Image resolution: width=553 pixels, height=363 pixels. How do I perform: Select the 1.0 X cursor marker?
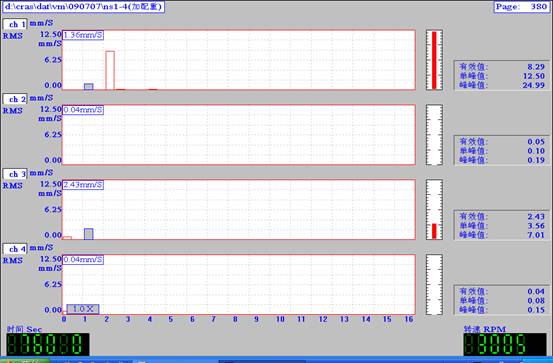[x=83, y=309]
